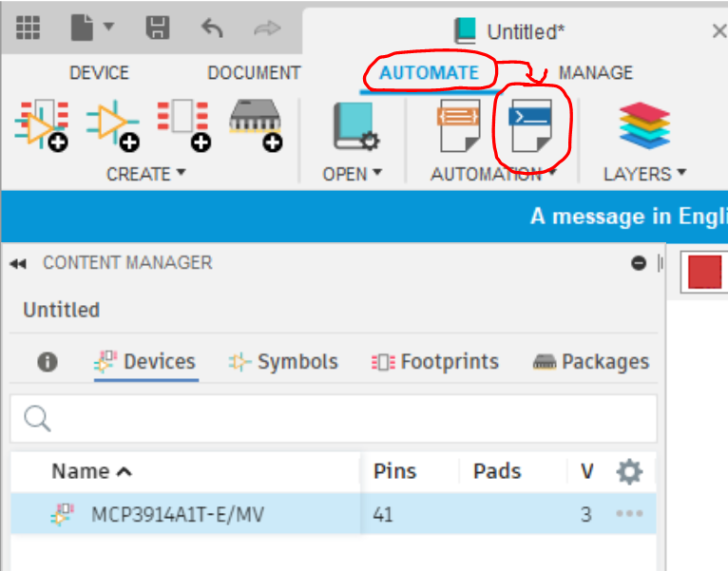Sort by the Pads column header
Viewport: 728px width, 571px height.
(x=497, y=471)
